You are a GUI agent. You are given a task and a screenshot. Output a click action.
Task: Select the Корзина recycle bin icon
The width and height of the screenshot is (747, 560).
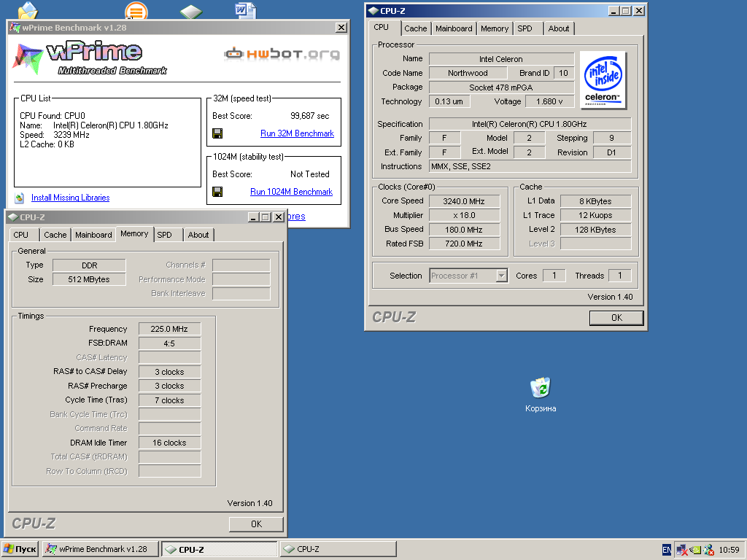541,394
